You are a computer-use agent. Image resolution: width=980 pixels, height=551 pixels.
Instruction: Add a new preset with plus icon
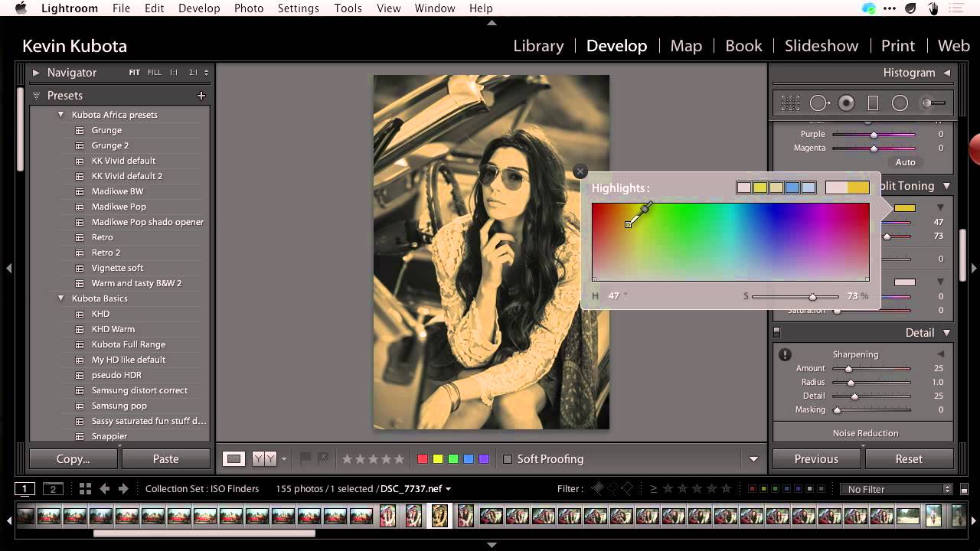(x=201, y=96)
